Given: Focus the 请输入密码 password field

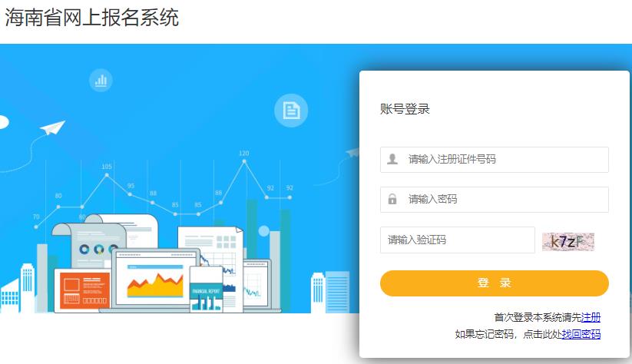Looking at the screenshot, I should [x=494, y=200].
